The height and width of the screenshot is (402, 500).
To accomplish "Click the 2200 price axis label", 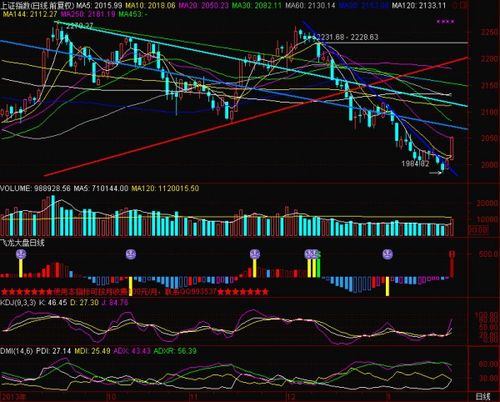I will (489, 59).
